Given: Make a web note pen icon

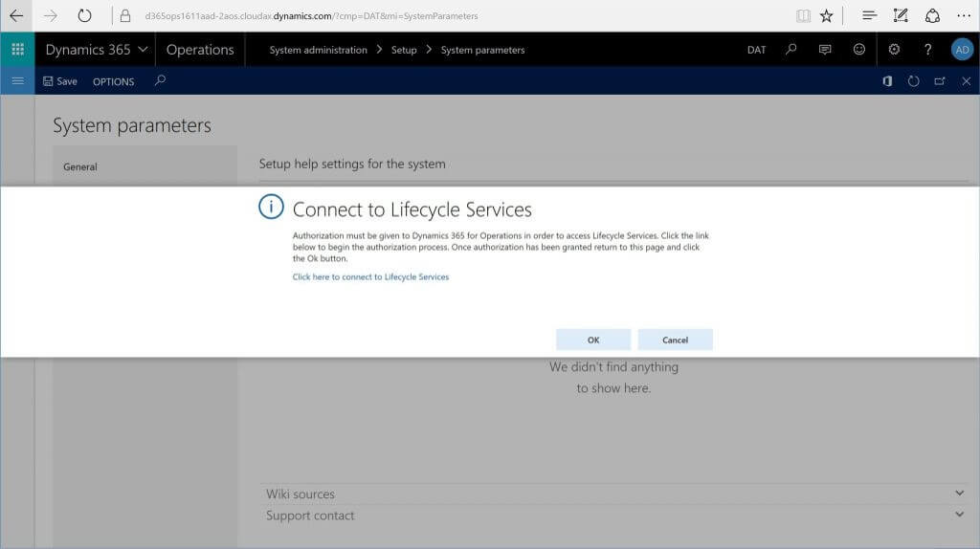Looking at the screenshot, I should tap(900, 15).
